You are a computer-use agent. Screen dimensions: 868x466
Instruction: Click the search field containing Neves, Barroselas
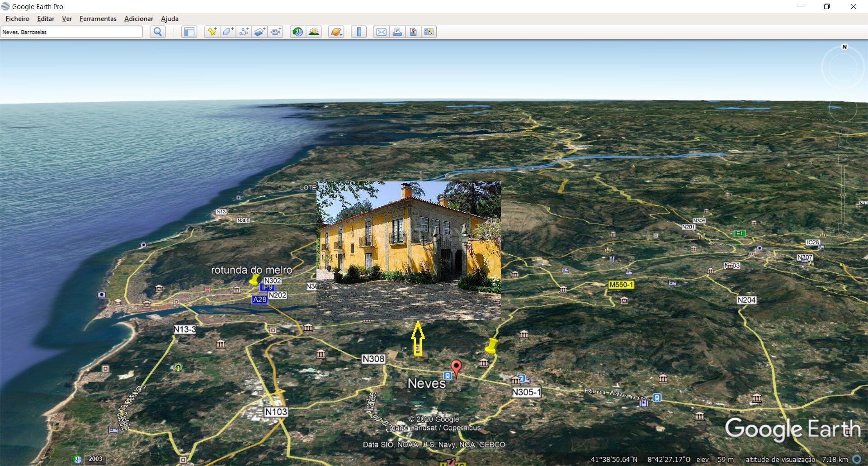[71, 32]
